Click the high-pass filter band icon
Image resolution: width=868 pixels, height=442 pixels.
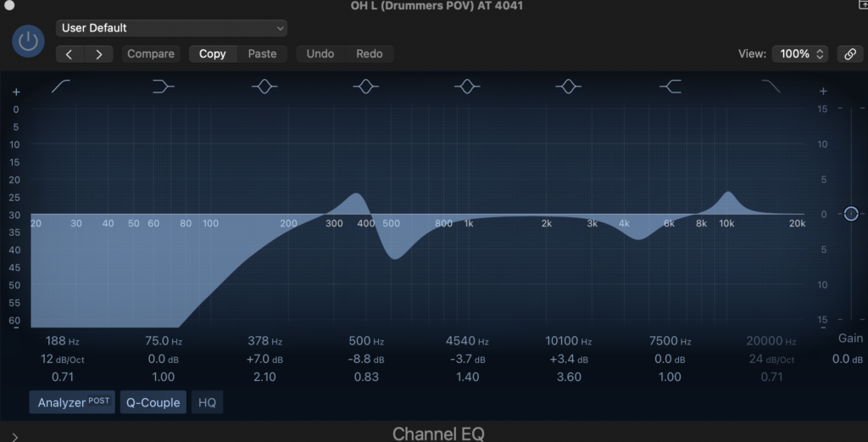click(x=61, y=87)
